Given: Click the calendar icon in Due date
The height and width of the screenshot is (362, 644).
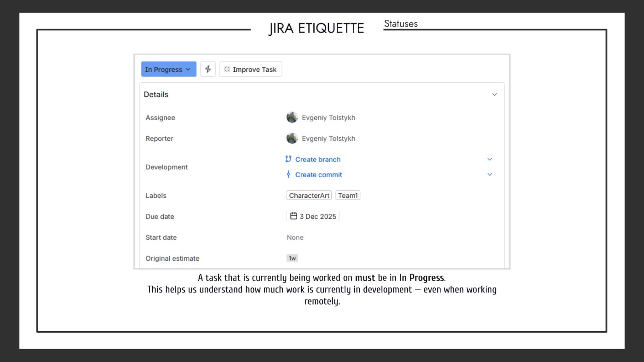Looking at the screenshot, I should point(293,216).
